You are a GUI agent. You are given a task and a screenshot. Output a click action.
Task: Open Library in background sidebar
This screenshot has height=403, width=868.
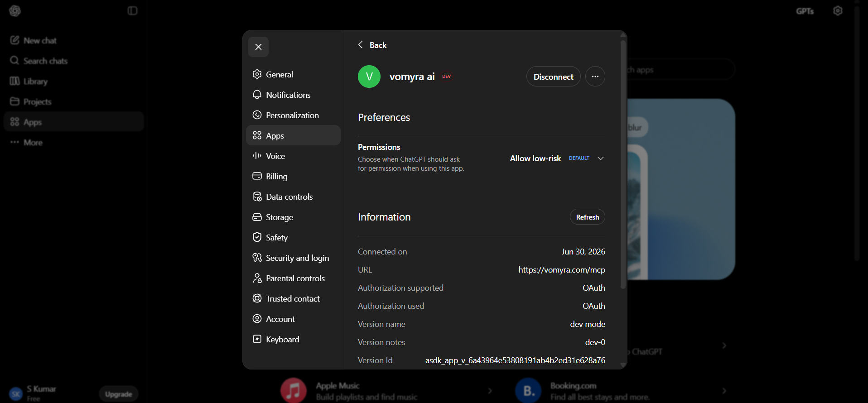(x=74, y=81)
